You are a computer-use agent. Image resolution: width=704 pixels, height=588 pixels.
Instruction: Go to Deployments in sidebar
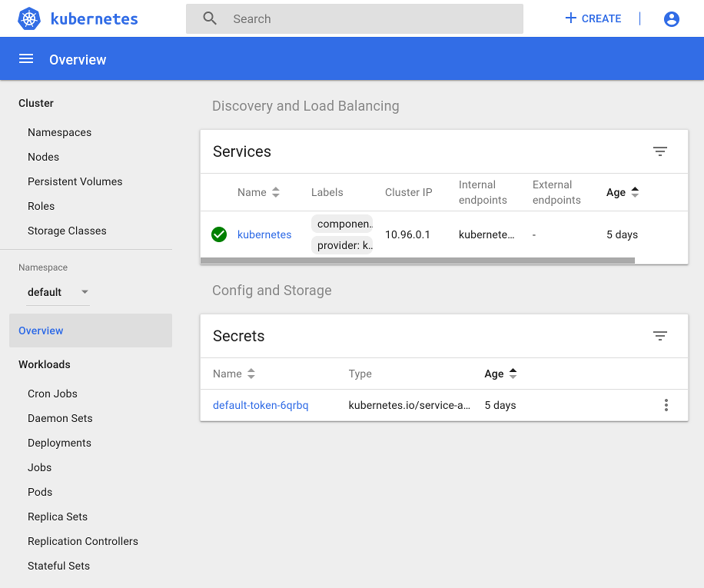point(59,443)
